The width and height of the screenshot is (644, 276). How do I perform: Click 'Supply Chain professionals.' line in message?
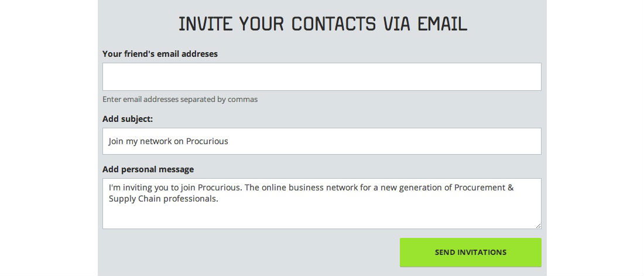(163, 199)
